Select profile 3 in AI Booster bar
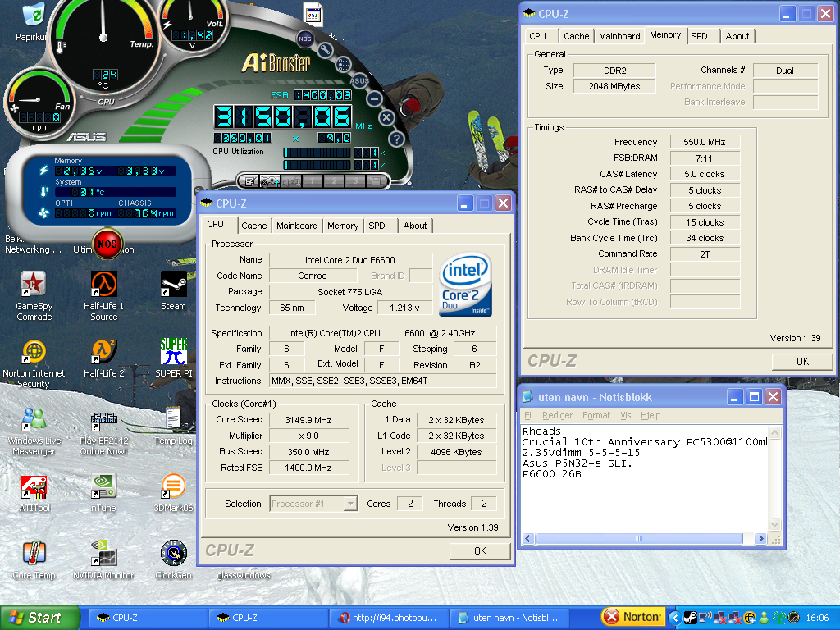This screenshot has height=630, width=840. pos(355,181)
